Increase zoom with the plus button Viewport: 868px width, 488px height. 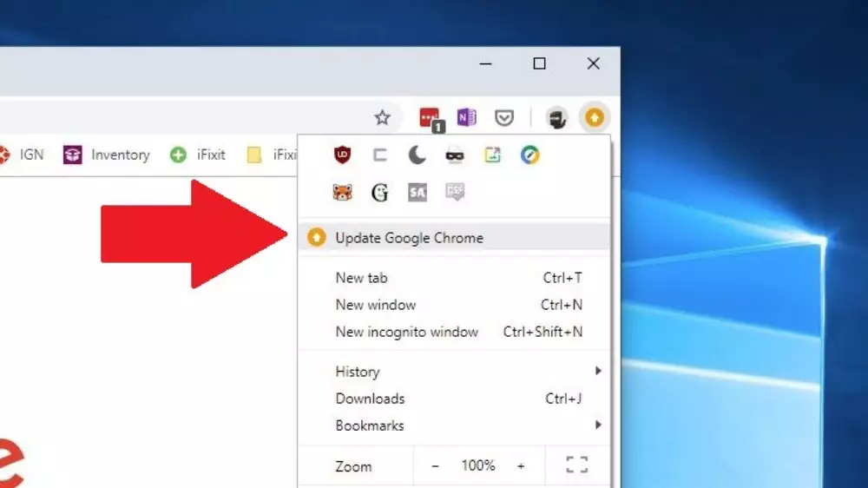pyautogui.click(x=521, y=466)
